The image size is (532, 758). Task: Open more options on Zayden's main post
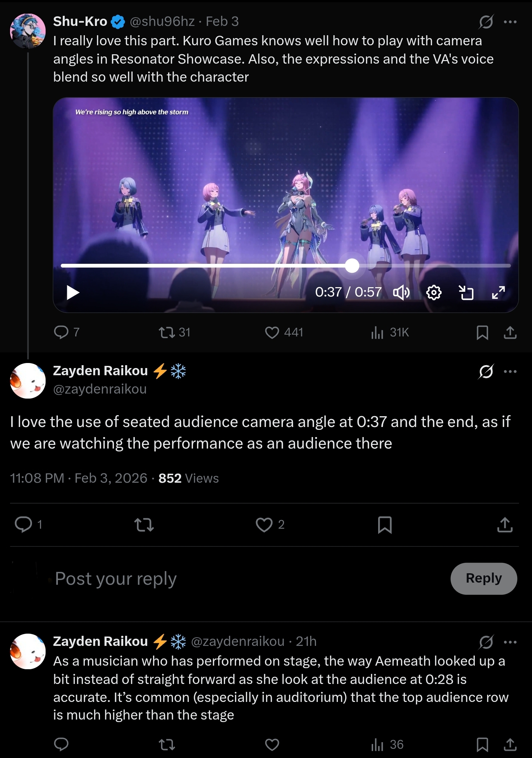(510, 372)
